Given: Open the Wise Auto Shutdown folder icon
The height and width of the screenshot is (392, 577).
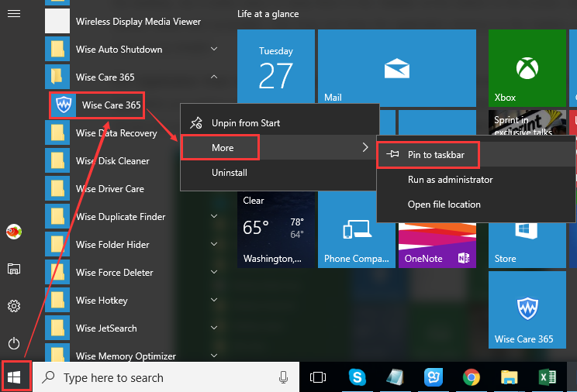Looking at the screenshot, I should [x=57, y=50].
